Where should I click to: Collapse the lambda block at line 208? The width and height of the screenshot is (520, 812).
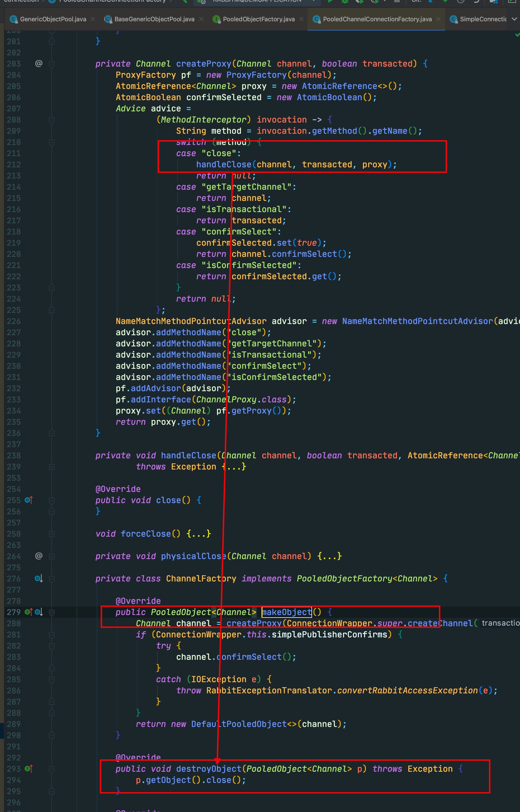pos(52,120)
